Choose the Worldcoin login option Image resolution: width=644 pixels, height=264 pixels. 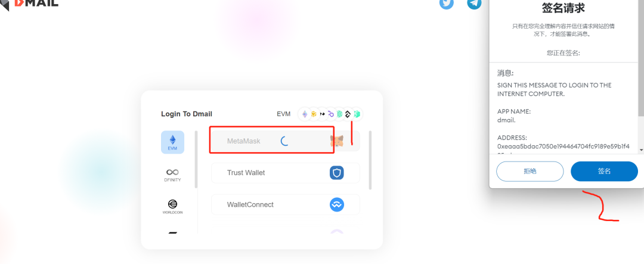point(172,207)
